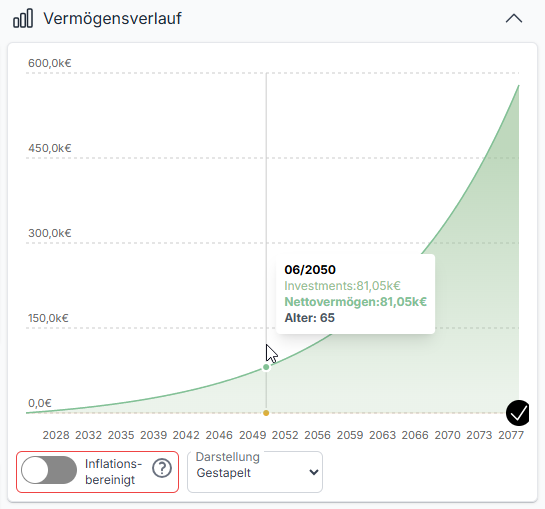The width and height of the screenshot is (545, 509).
Task: Open the Darstellung dropdown showing Gestapelt
Action: [x=255, y=472]
